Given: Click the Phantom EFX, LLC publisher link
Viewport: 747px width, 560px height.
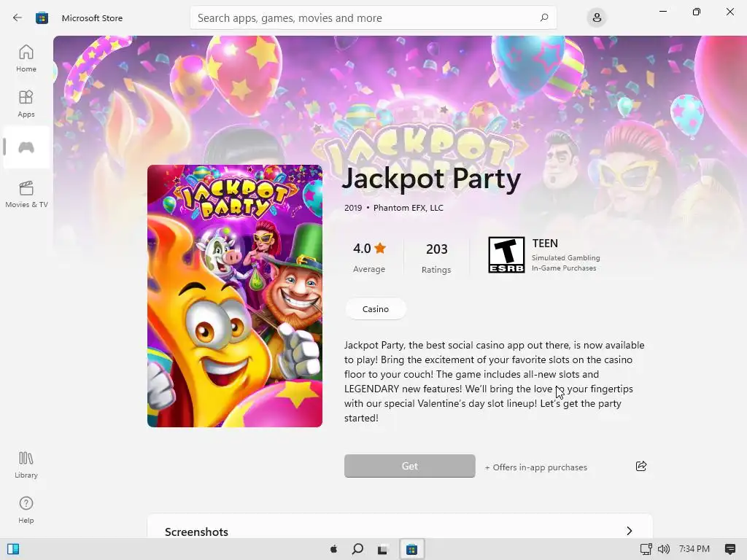Looking at the screenshot, I should (409, 208).
